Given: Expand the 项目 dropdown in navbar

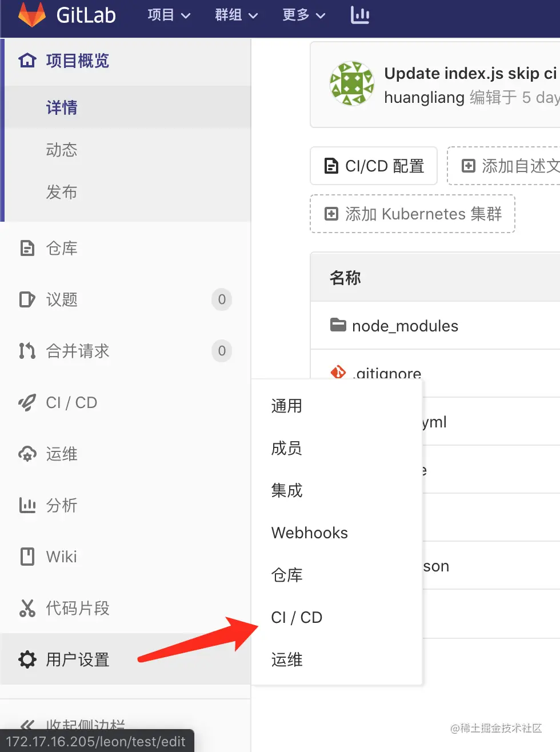Looking at the screenshot, I should 169,15.
